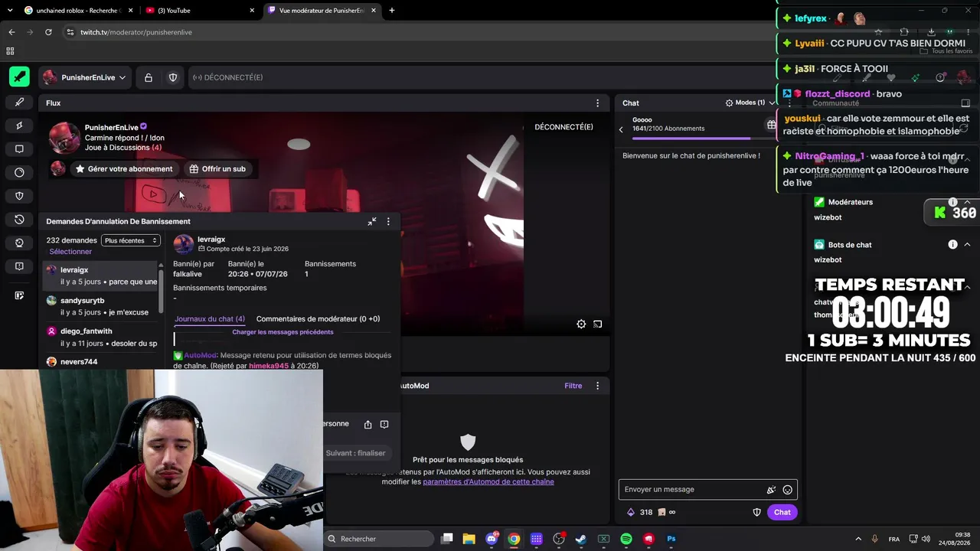This screenshot has width=980, height=551.
Task: Click the report icon beside the share icon
Action: (384, 424)
